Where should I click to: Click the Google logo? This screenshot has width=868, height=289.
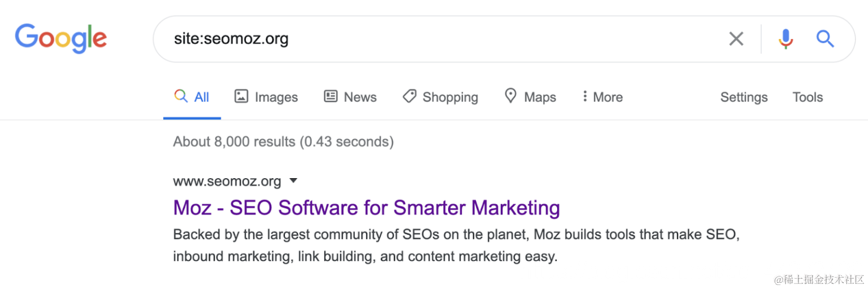pyautogui.click(x=61, y=38)
